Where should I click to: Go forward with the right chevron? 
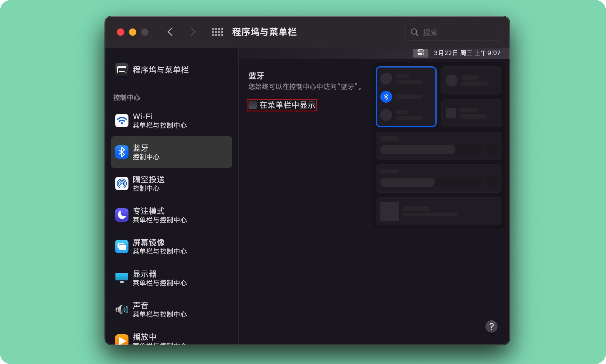[x=193, y=32]
